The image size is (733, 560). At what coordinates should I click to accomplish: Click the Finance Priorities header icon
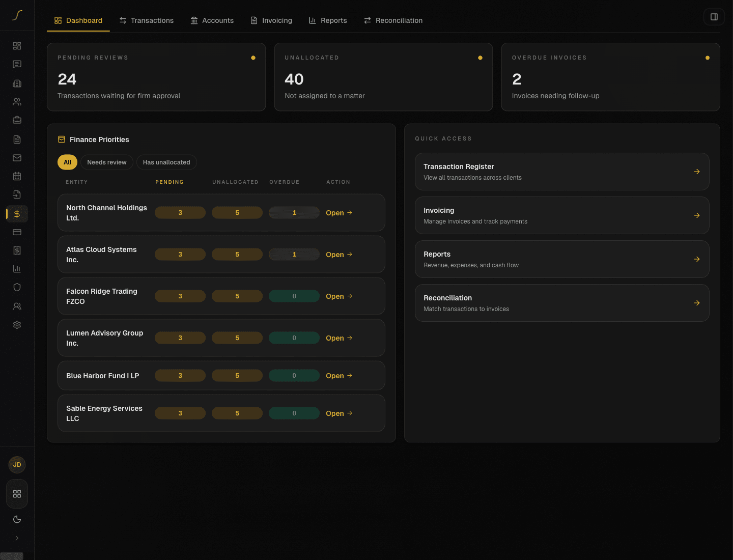point(62,139)
